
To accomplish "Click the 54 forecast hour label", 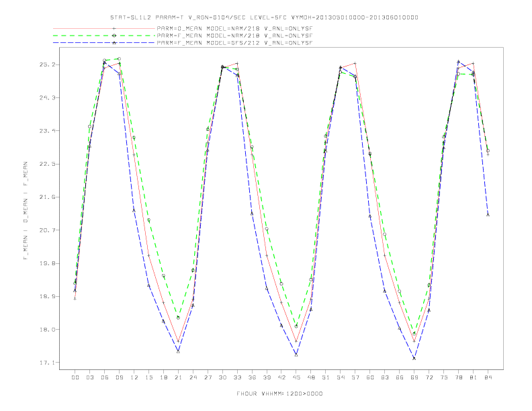I will [341, 377].
